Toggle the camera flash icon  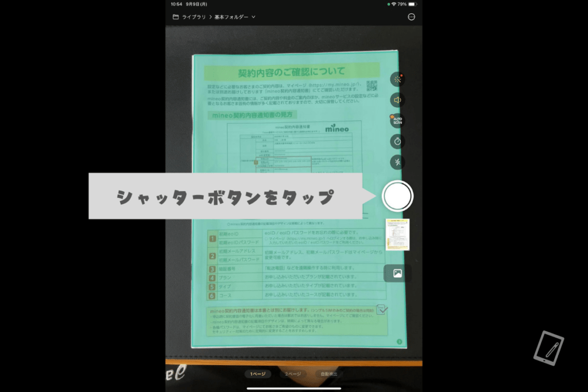[x=397, y=162]
